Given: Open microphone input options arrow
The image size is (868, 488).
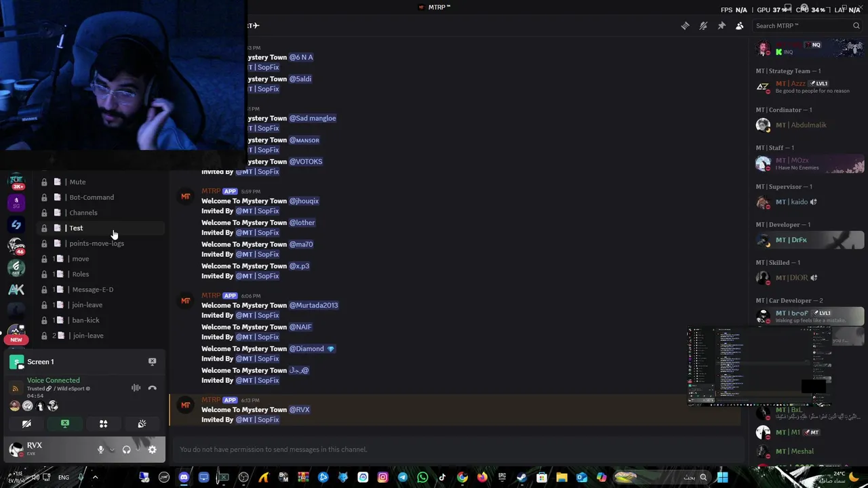Looking at the screenshot, I should [111, 449].
